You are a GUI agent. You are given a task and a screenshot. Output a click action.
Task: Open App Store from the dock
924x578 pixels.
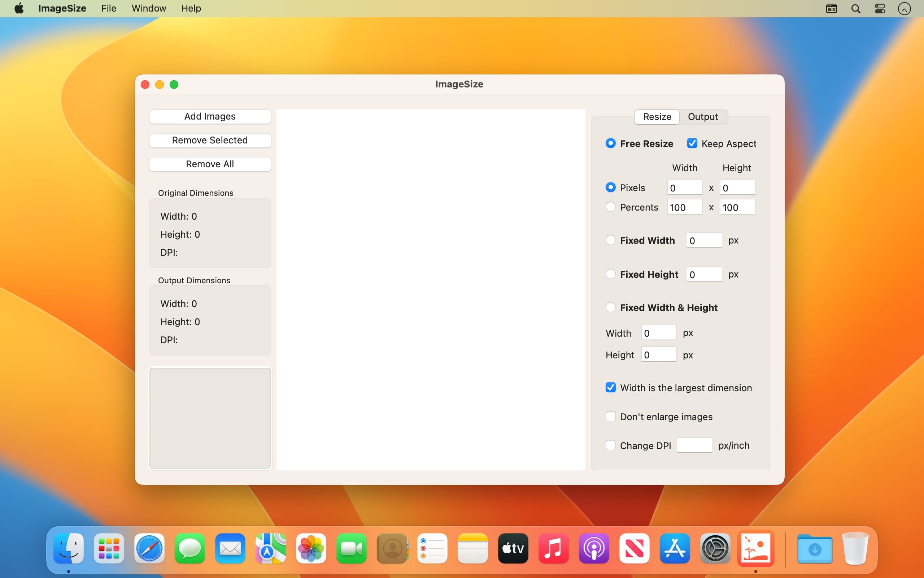(x=675, y=548)
